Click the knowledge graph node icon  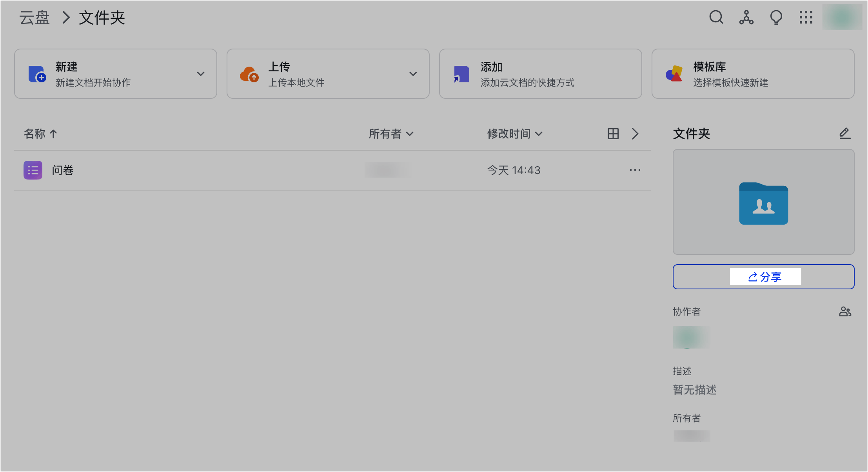click(746, 18)
